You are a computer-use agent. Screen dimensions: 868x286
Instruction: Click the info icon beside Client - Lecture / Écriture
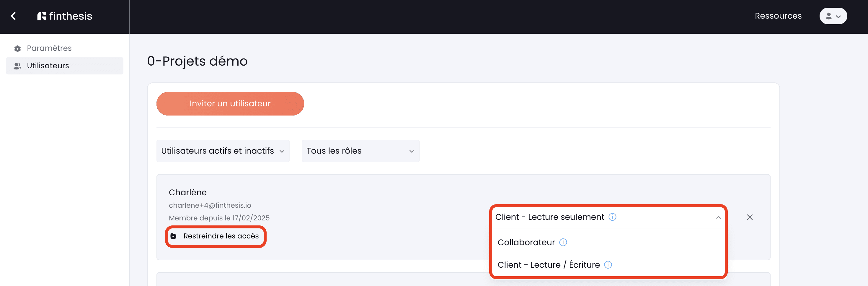point(608,265)
